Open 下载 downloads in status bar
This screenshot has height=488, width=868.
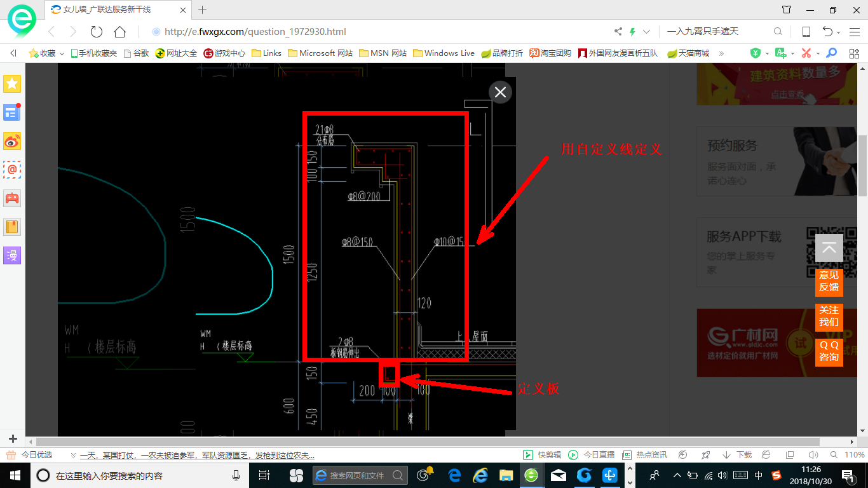[737, 455]
